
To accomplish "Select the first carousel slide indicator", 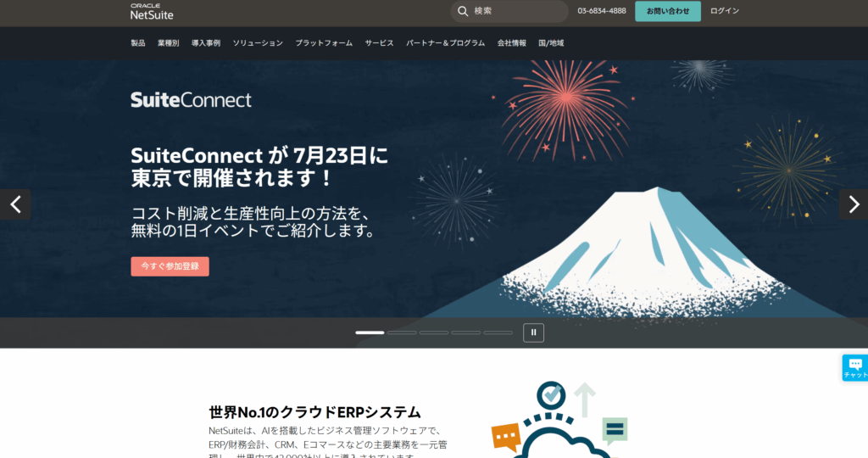I will click(370, 332).
